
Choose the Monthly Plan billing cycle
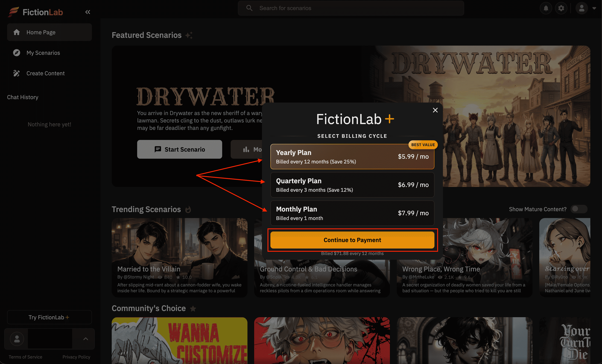point(352,213)
